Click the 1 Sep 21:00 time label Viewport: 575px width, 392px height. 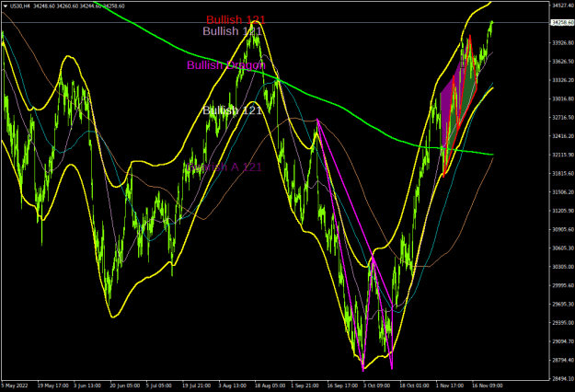coord(305,386)
